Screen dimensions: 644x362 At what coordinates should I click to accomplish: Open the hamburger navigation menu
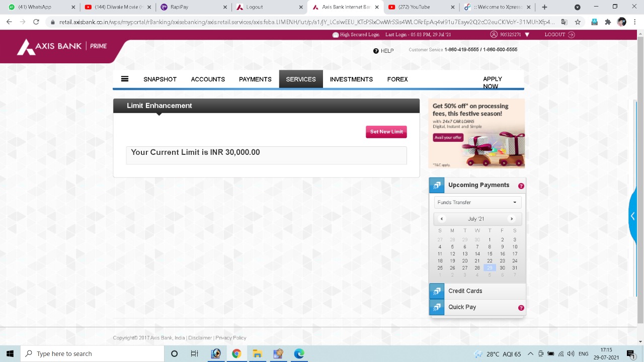click(124, 79)
